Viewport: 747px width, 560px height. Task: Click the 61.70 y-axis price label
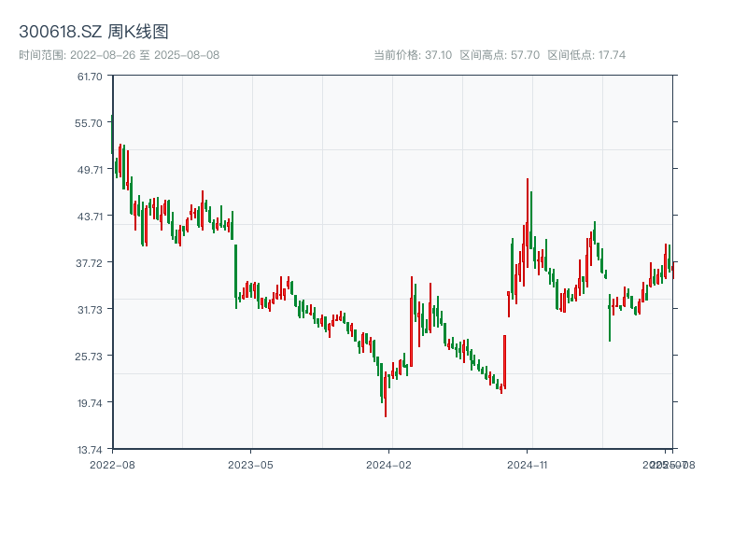[x=91, y=77]
